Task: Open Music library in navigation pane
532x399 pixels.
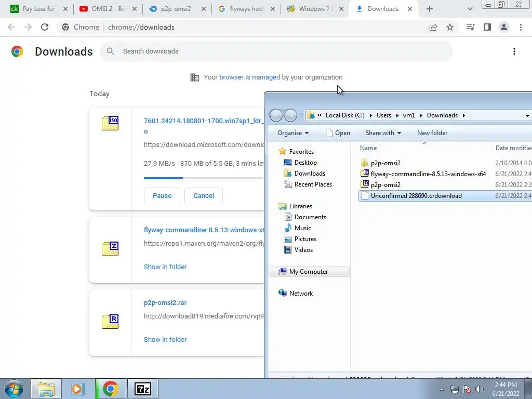Action: [x=302, y=228]
